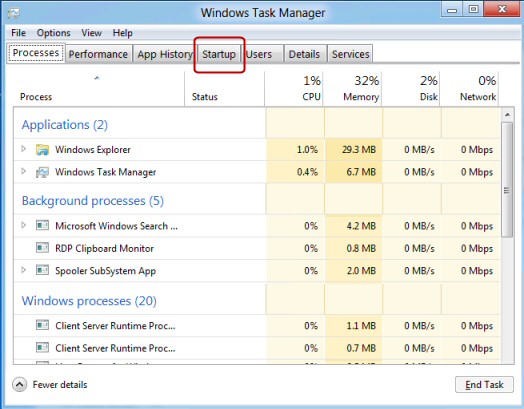Click the vertical scrollbar thumb of the process list
The width and height of the screenshot is (524, 409).
[507, 180]
